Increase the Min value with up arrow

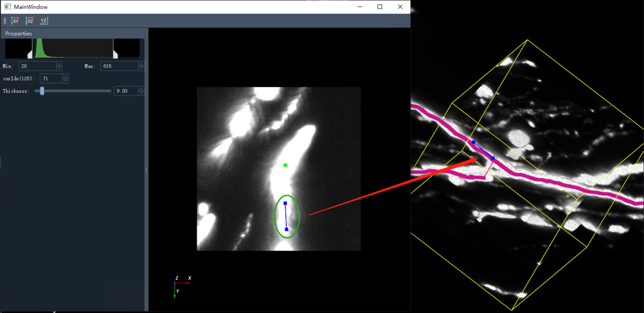tap(59, 64)
